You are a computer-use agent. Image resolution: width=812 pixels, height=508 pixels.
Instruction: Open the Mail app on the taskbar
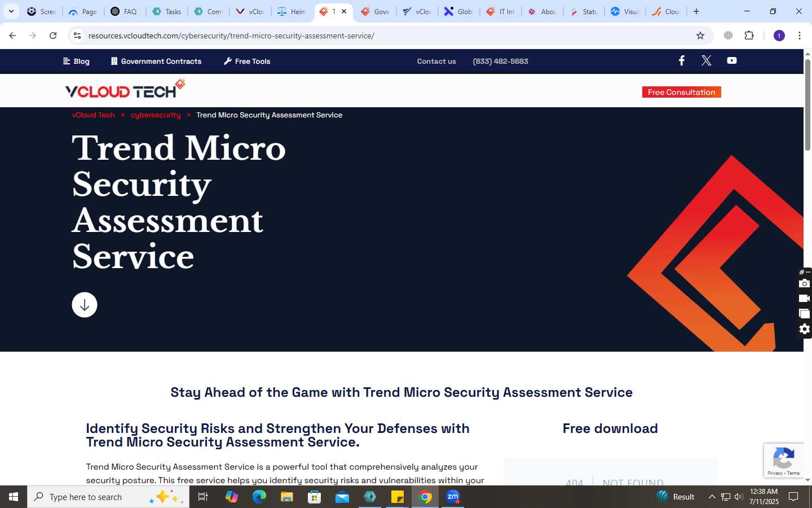[342, 497]
